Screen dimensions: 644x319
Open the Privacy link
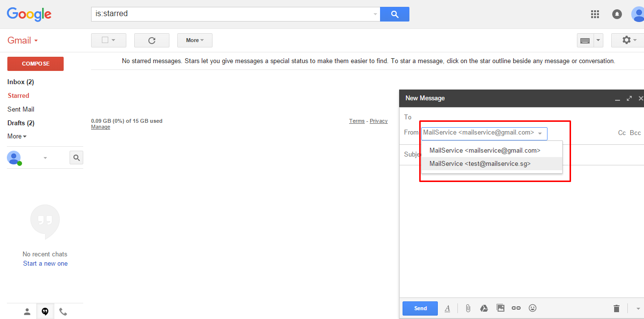(379, 121)
